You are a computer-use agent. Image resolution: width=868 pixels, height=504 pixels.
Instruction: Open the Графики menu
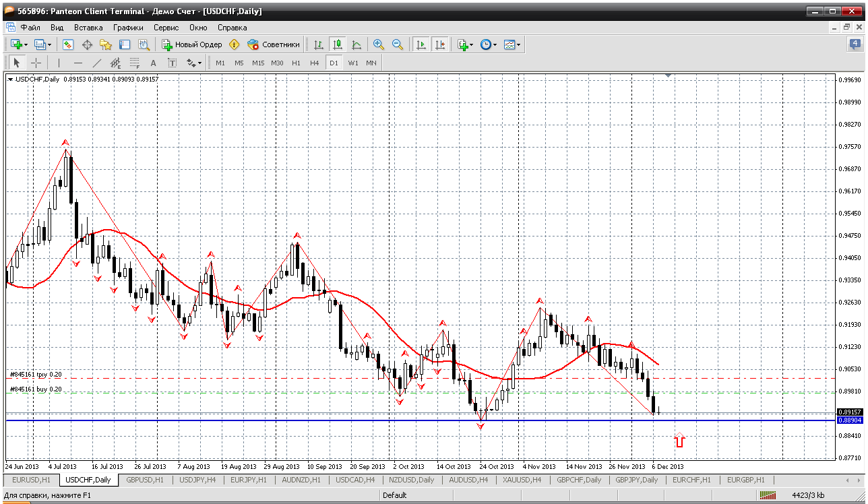click(x=128, y=28)
